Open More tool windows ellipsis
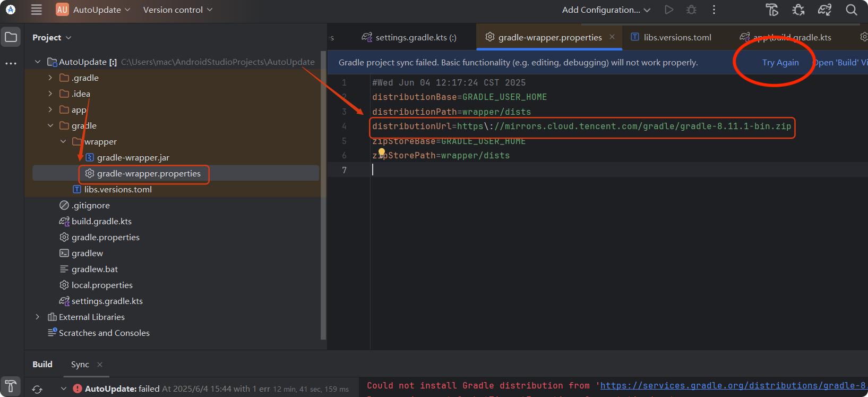This screenshot has width=868, height=397. click(11, 63)
